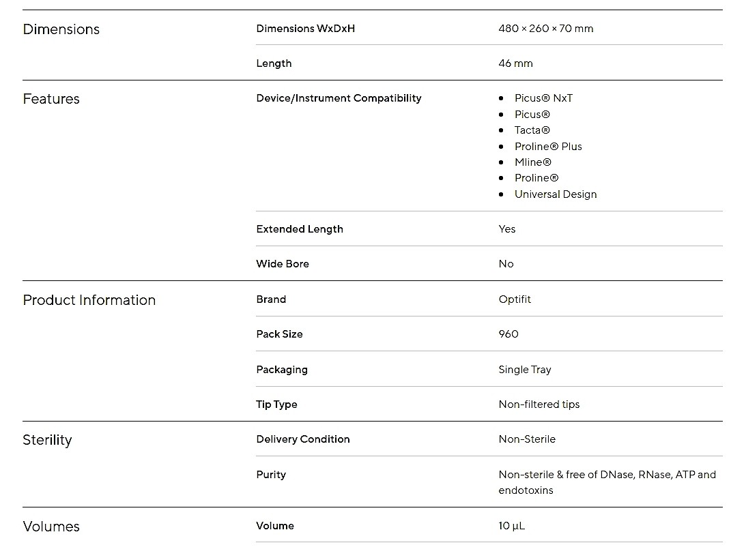731x560 pixels.
Task: Select the Non-filtered tips value
Action: (539, 404)
